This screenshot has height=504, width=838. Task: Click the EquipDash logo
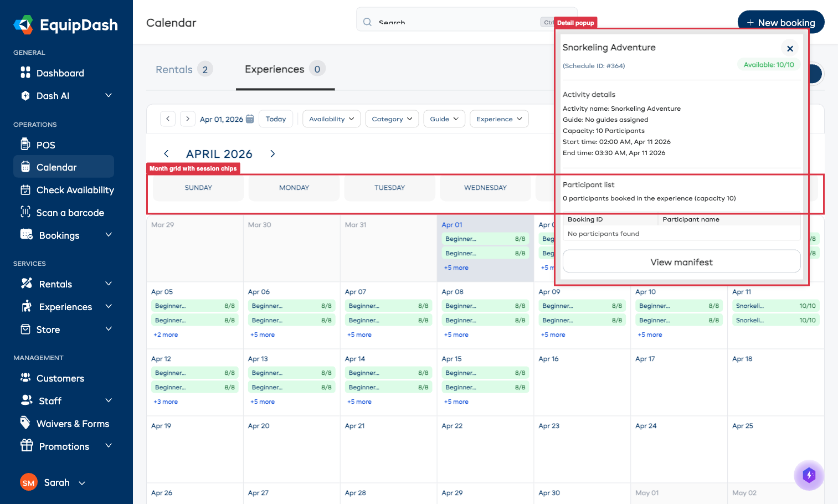tap(65, 24)
